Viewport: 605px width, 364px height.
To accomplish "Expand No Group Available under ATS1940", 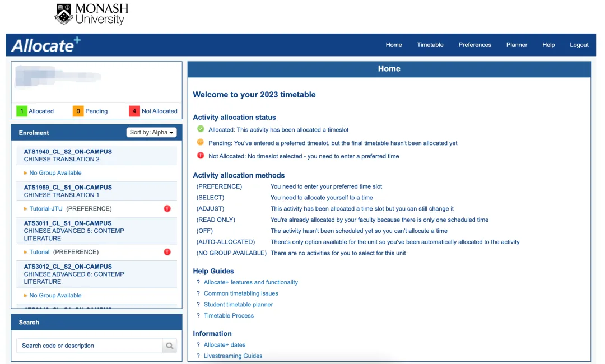I will [26, 173].
